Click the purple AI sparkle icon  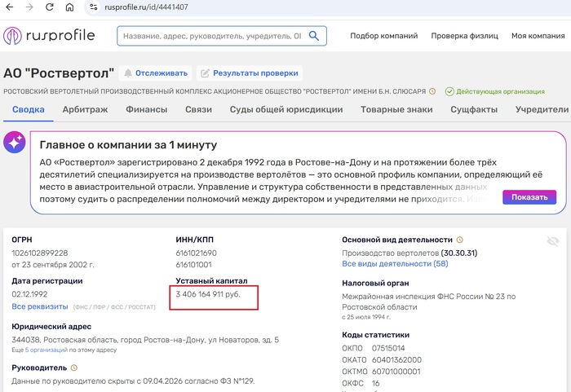pos(15,142)
